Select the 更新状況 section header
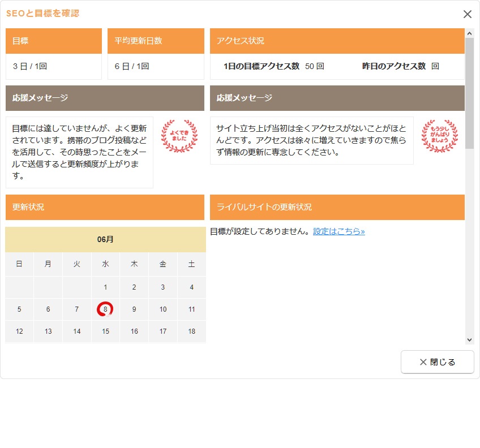Image resolution: width=480 pixels, height=448 pixels. pyautogui.click(x=105, y=207)
